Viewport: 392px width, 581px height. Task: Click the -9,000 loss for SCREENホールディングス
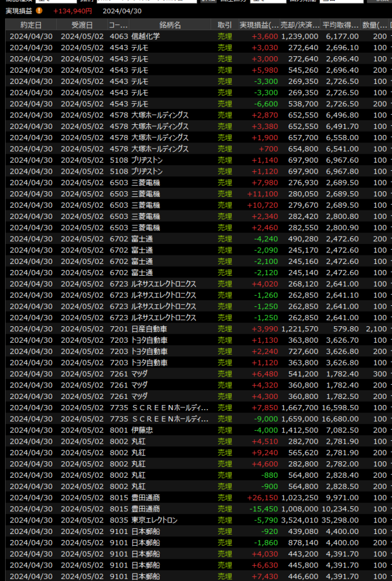[264, 419]
